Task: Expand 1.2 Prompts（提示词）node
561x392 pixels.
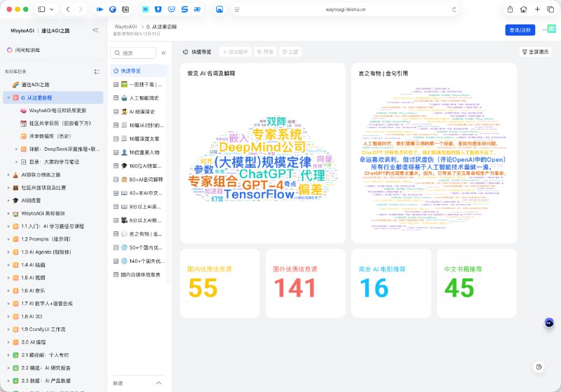Action: [8, 239]
